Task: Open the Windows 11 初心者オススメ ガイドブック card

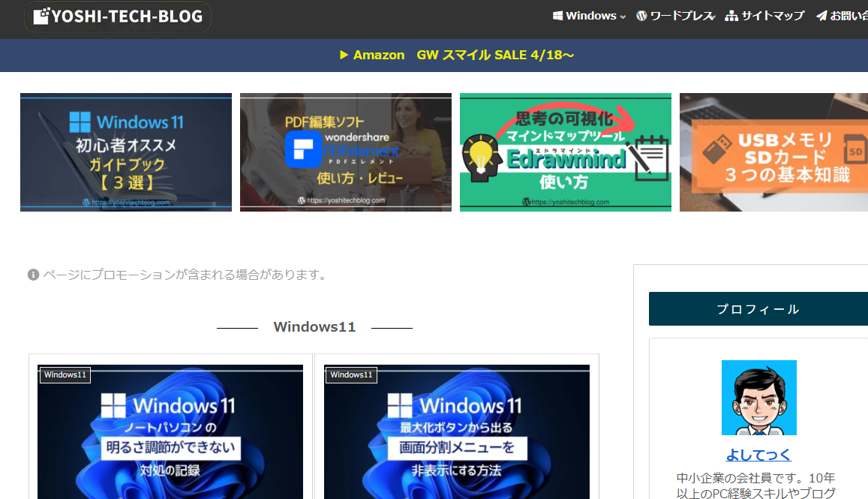Action: point(125,152)
